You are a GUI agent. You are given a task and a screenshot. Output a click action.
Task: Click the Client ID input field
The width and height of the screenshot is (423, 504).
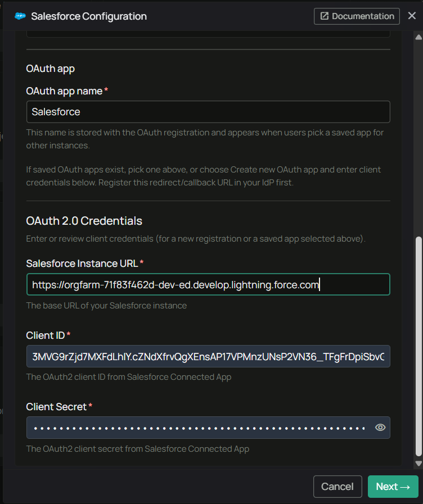(x=208, y=356)
